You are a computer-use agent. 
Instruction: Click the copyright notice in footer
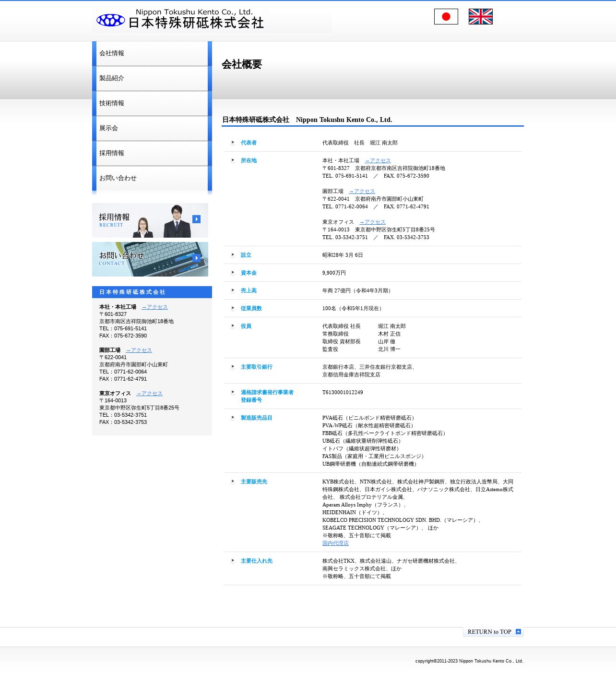click(469, 661)
